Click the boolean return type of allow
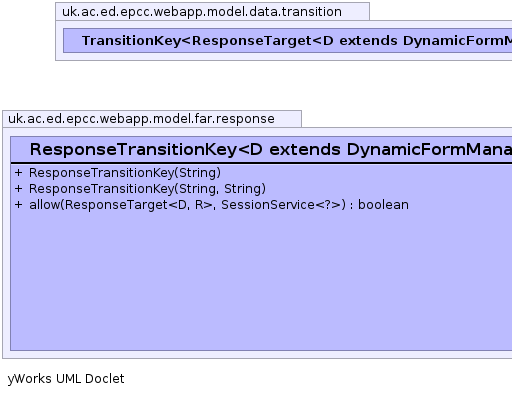The image size is (512, 396). (x=383, y=205)
